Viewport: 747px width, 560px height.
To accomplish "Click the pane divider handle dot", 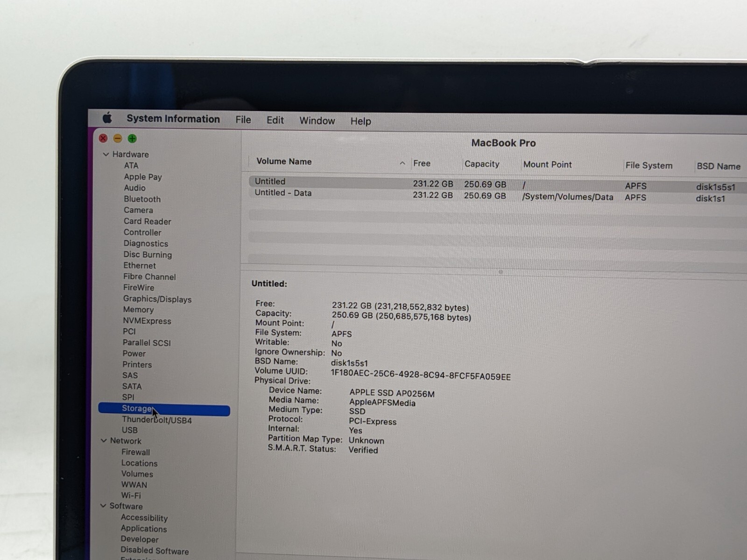I will (500, 272).
